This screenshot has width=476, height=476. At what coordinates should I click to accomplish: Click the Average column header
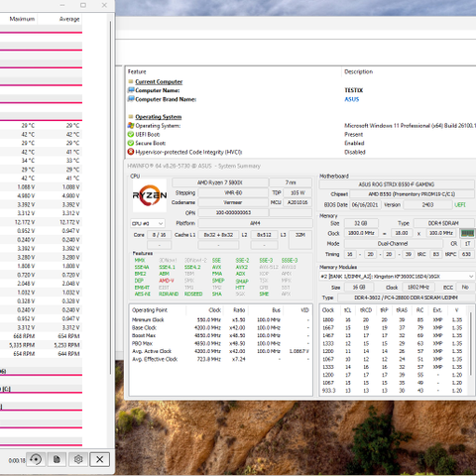point(69,19)
